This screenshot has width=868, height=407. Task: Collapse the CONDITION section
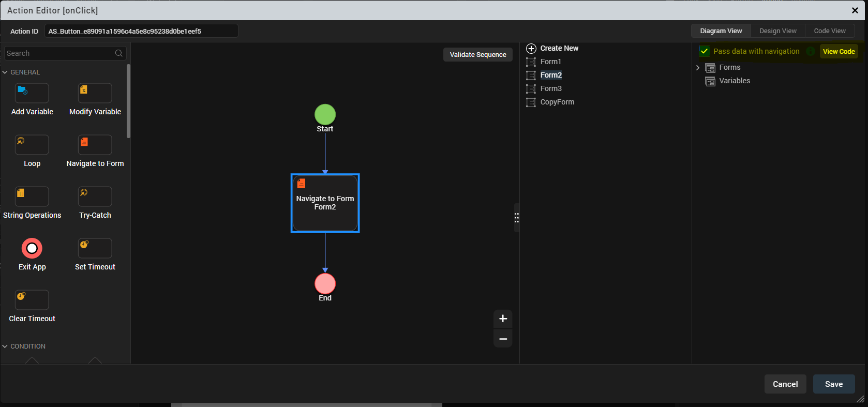(x=5, y=346)
